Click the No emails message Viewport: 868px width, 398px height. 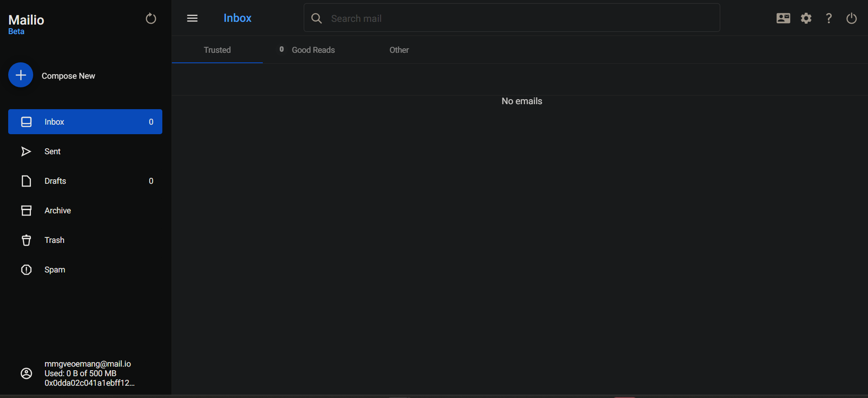click(522, 101)
